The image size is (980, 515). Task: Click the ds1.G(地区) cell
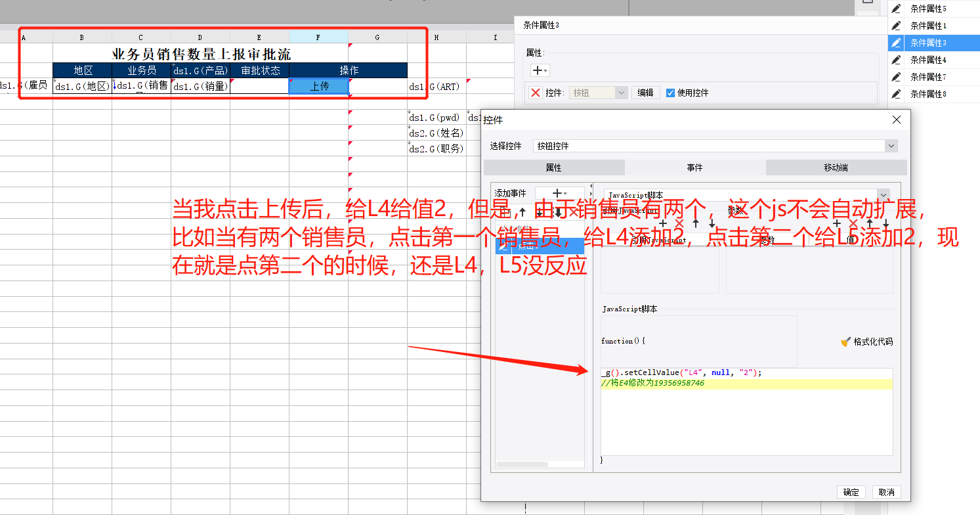[83, 86]
